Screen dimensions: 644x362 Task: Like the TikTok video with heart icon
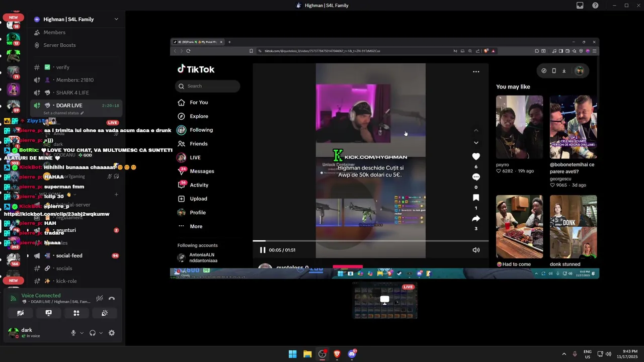click(x=476, y=156)
